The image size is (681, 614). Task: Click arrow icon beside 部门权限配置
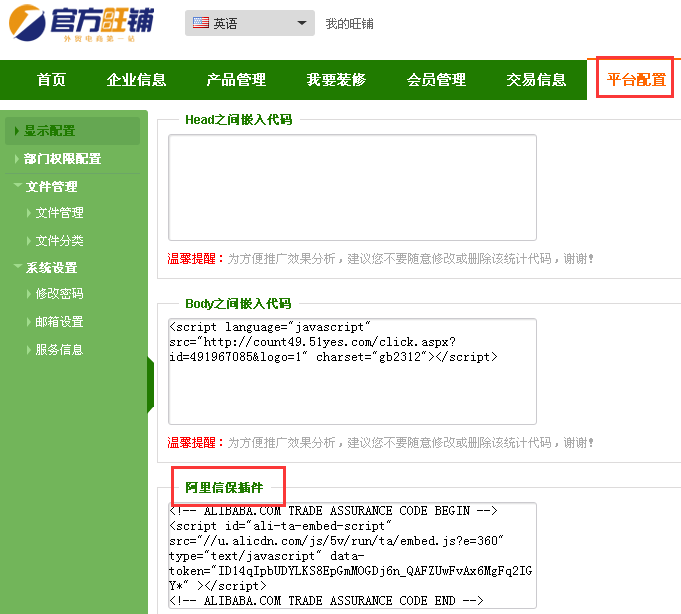[17, 158]
